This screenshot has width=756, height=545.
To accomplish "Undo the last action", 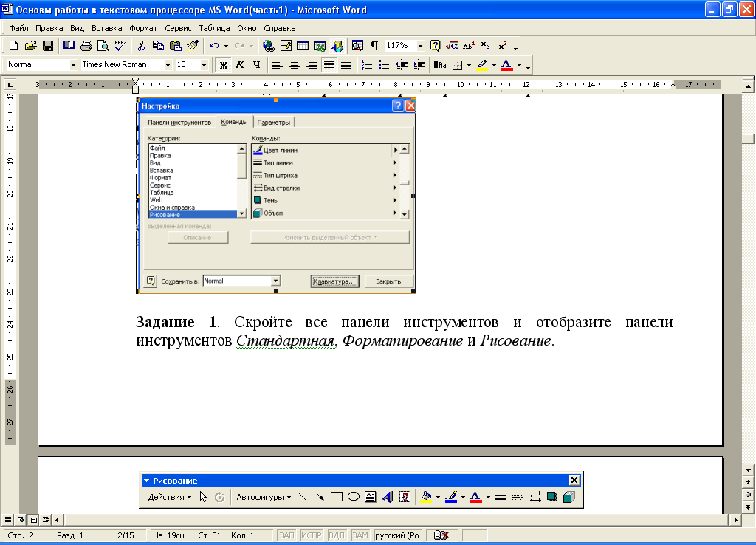I will [x=213, y=46].
